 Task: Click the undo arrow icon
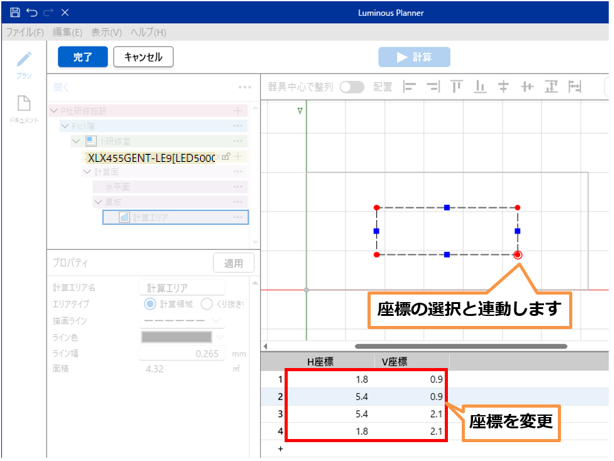click(x=32, y=12)
